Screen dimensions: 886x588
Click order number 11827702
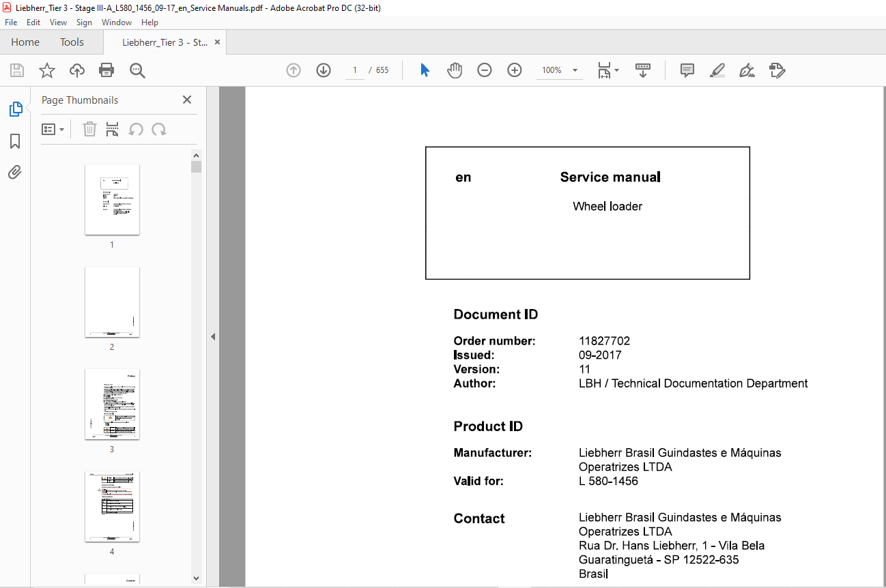click(x=604, y=341)
